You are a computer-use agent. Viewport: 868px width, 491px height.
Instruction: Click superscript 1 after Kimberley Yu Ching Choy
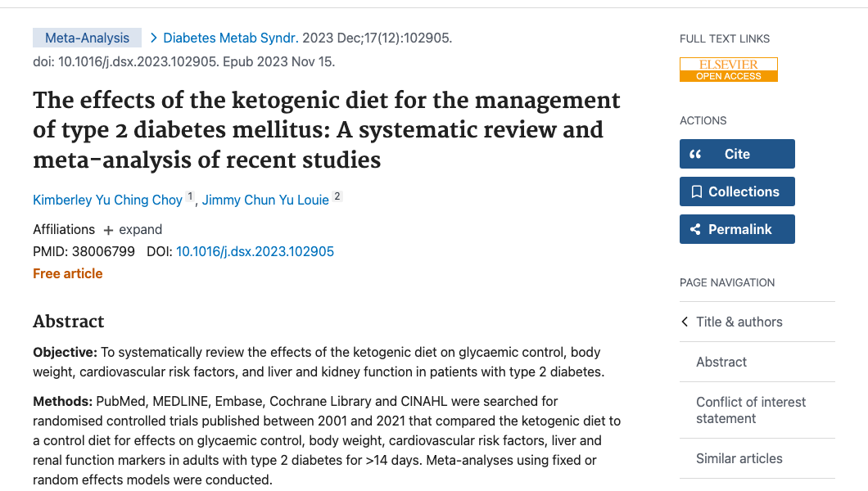(x=189, y=195)
